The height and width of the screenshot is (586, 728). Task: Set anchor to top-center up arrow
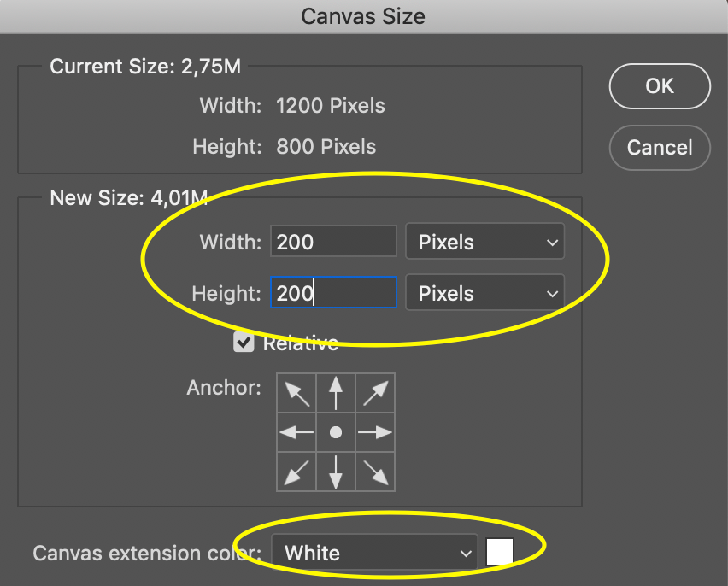point(336,393)
